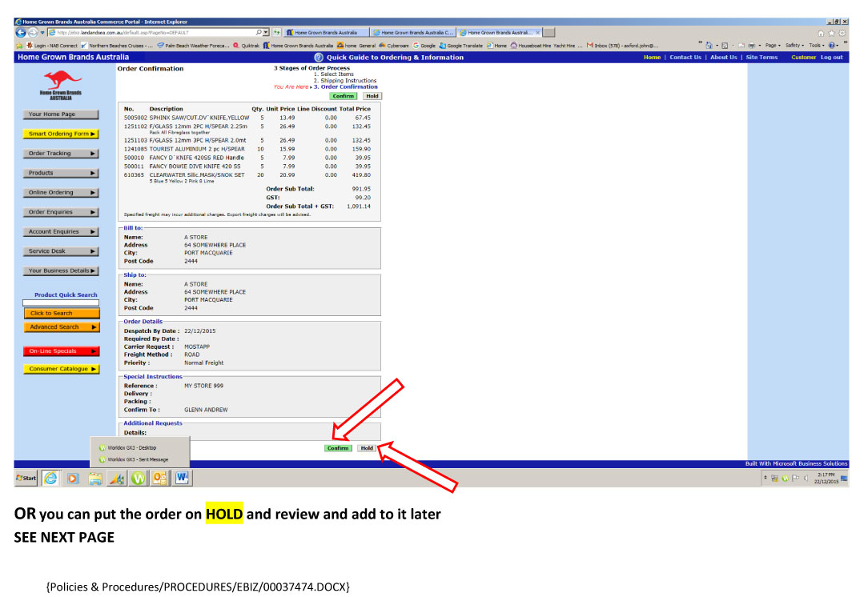This screenshot has height=597, width=868.
Task: Click the Product Quick Search field
Action: click(61, 303)
